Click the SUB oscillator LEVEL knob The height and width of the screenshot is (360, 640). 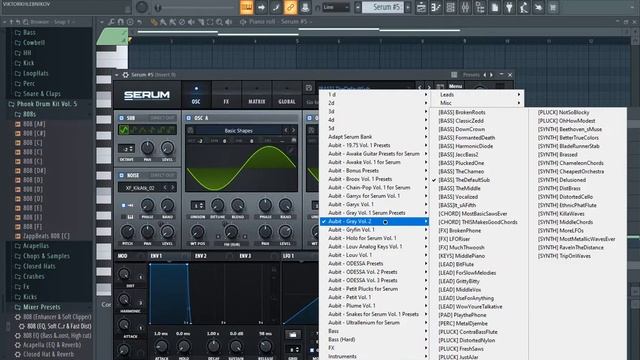167,148
